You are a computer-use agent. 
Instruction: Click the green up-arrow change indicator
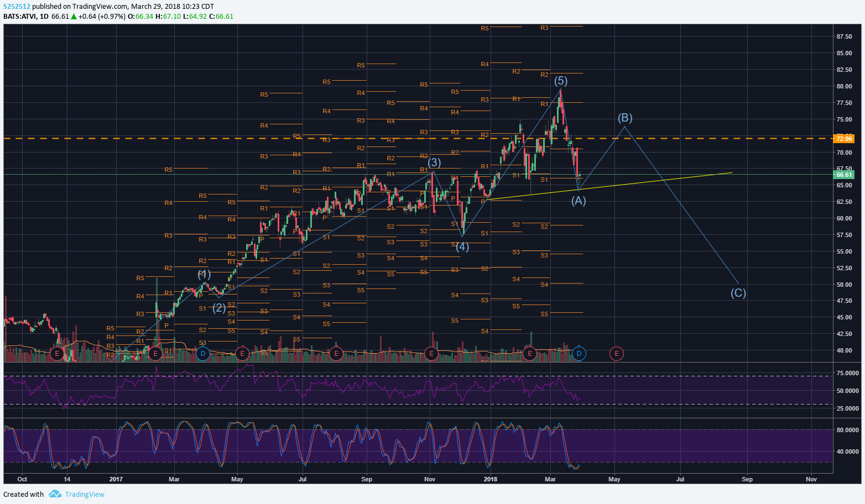pyautogui.click(x=74, y=17)
